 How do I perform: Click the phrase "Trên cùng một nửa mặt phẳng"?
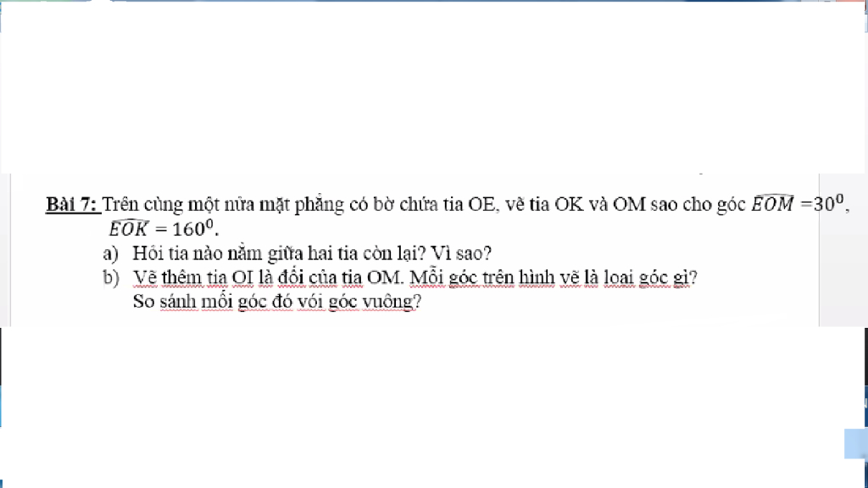tap(223, 205)
